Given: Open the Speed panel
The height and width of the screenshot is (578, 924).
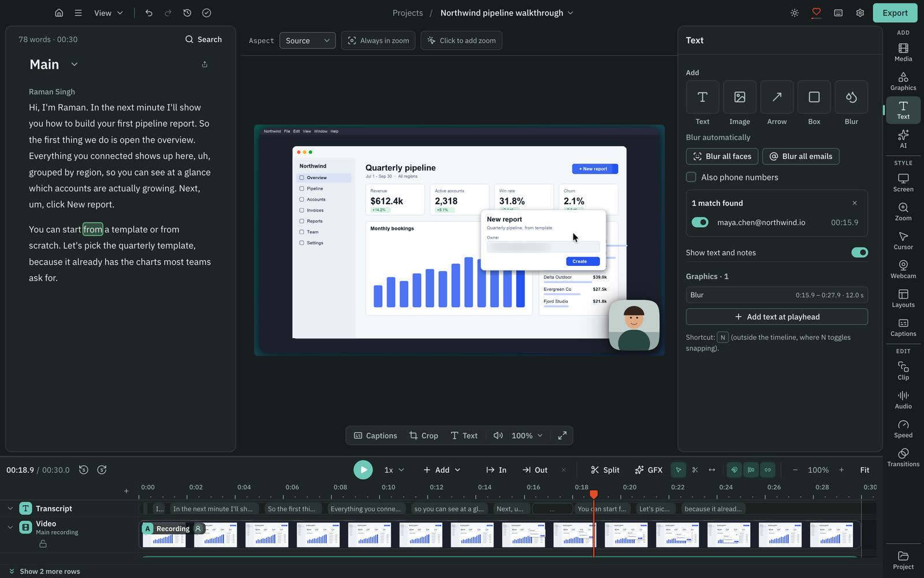Looking at the screenshot, I should click(x=903, y=428).
